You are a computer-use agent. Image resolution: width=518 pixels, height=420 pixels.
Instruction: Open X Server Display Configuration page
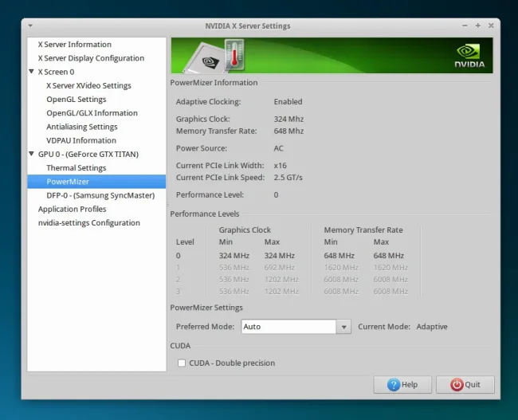click(91, 58)
